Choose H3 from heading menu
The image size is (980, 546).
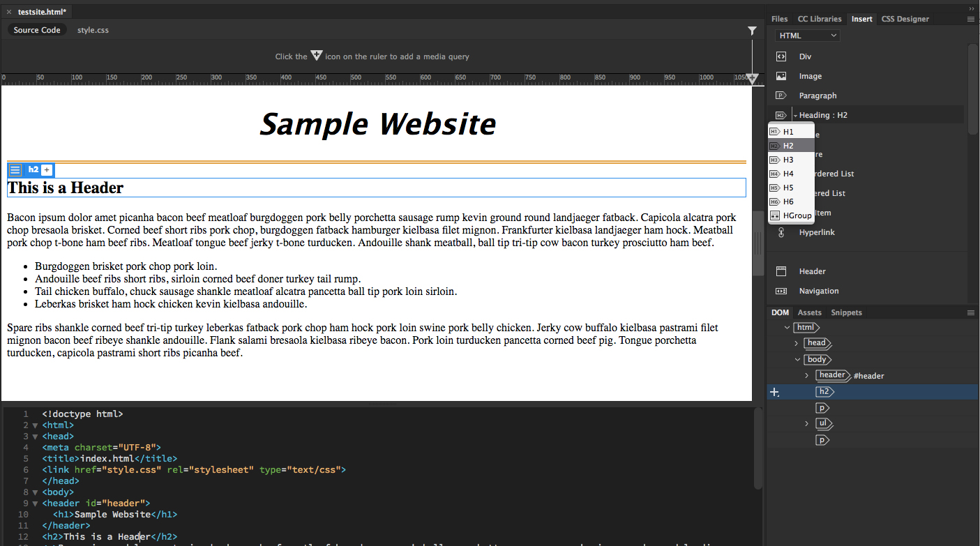click(791, 160)
